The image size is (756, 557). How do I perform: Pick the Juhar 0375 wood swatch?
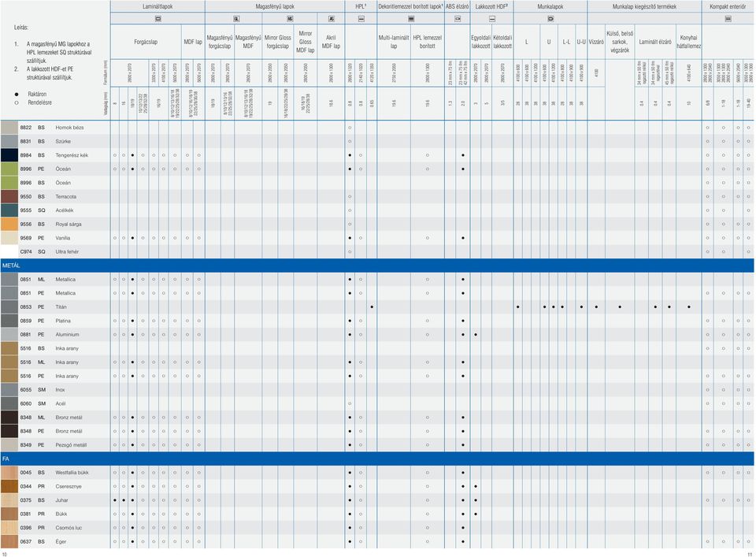[9, 500]
